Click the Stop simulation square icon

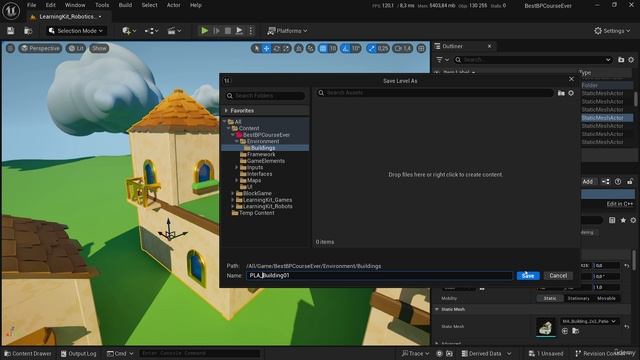pyautogui.click(x=228, y=31)
